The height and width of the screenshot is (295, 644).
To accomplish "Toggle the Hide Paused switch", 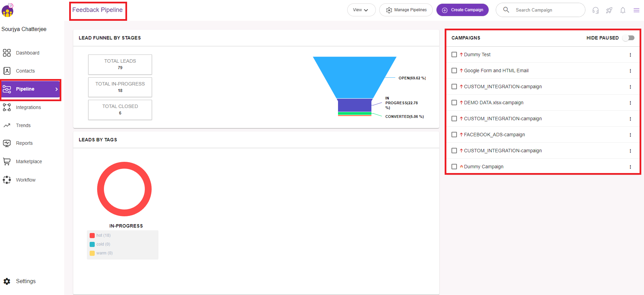I will [628, 38].
